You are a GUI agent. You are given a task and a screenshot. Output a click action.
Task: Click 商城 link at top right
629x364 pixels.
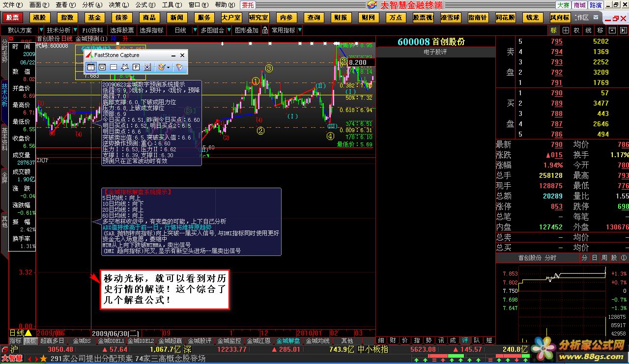tap(579, 5)
